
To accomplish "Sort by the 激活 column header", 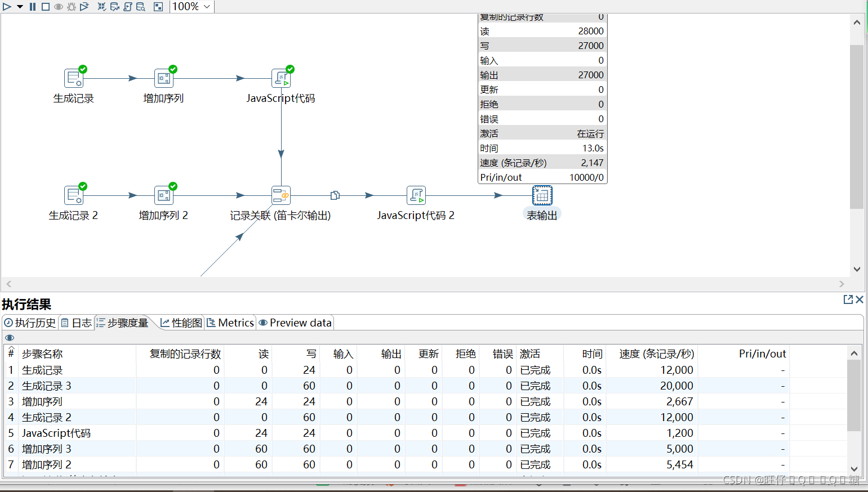I will click(540, 354).
